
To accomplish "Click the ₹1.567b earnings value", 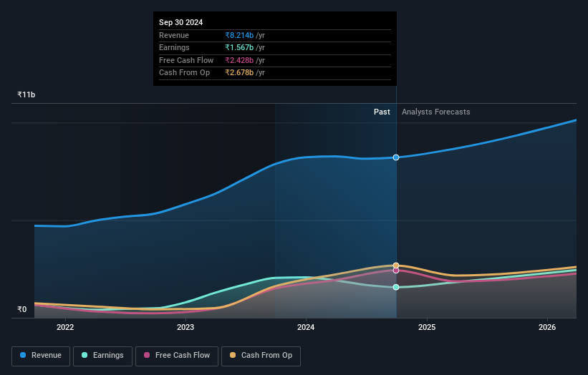I will point(239,47).
